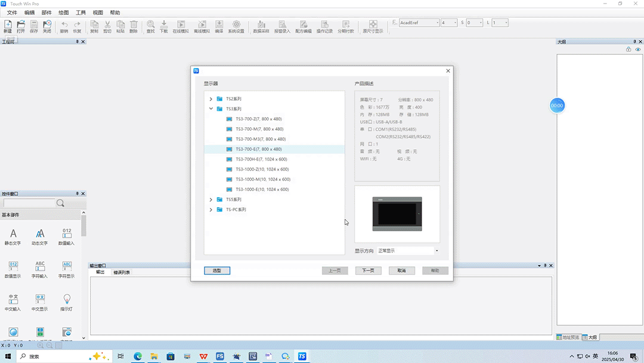Collapse the TS3系列 tree node

(211, 109)
